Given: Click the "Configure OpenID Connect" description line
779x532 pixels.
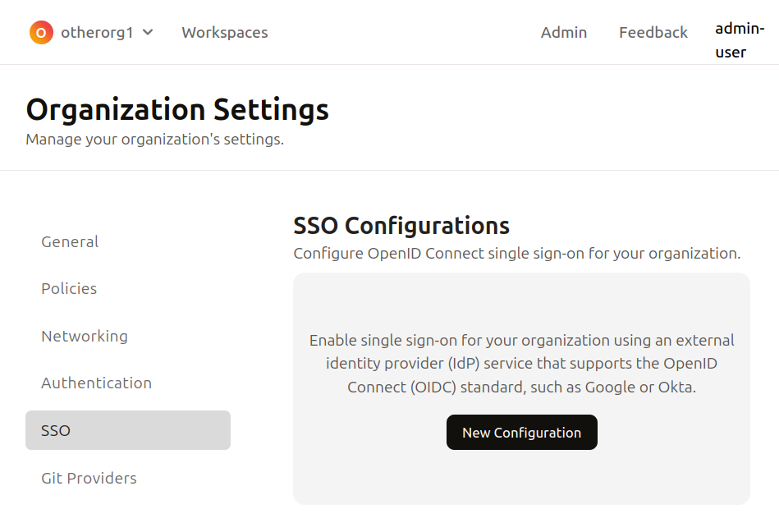Looking at the screenshot, I should pyautogui.click(x=517, y=254).
